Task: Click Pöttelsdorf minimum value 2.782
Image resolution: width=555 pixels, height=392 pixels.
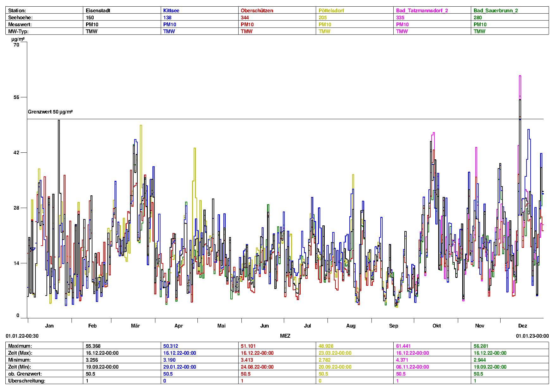Action: click(325, 360)
